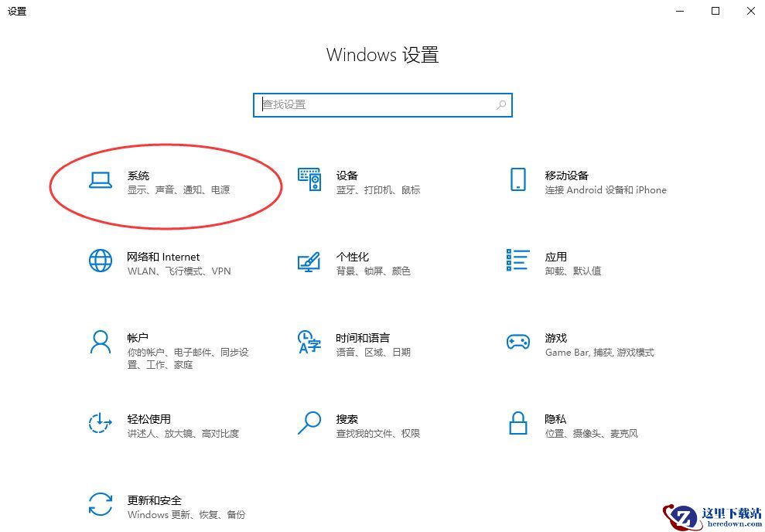Viewport: 765px width, 532px height.
Task: Click the text Windows 更新、恢复、备份
Action: 186,514
